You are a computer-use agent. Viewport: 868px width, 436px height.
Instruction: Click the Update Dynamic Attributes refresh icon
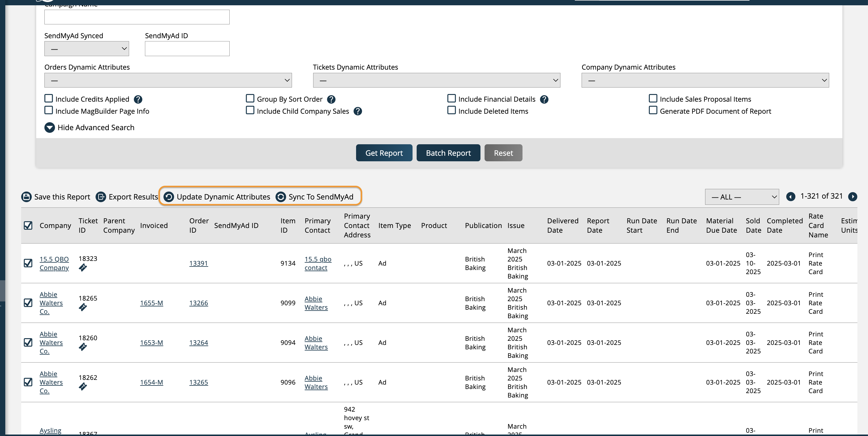(x=169, y=197)
